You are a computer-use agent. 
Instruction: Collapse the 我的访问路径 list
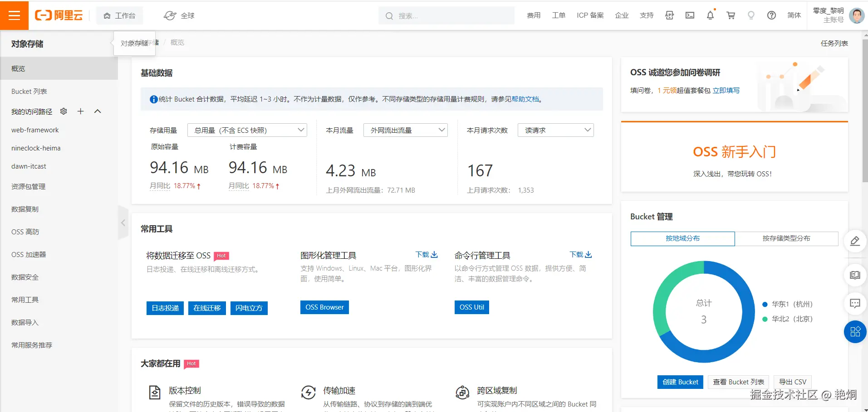[98, 111]
